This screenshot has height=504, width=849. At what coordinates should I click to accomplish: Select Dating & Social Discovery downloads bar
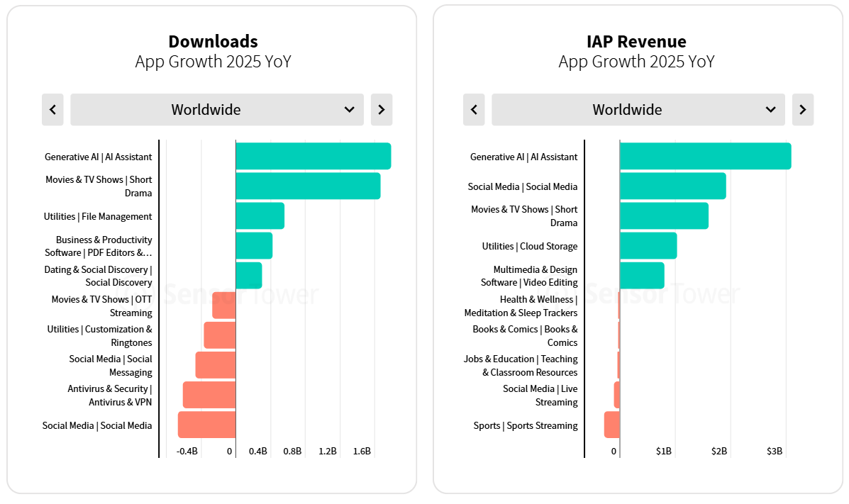(x=248, y=276)
